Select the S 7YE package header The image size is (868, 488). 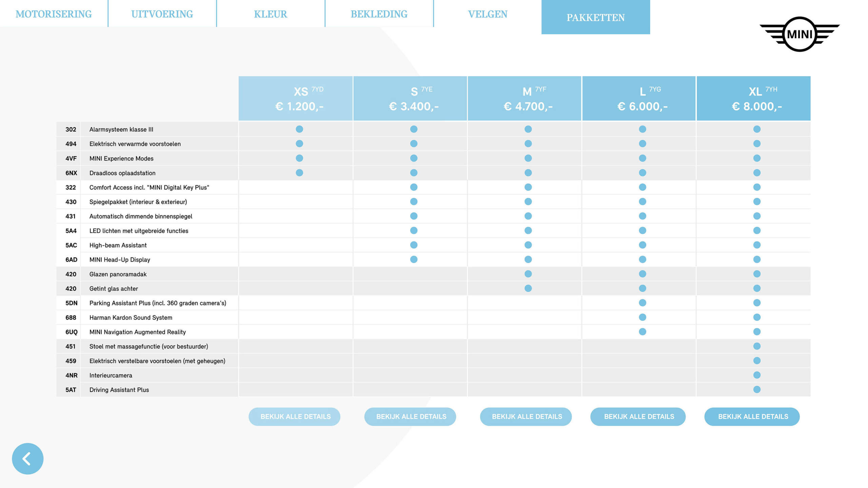coord(410,98)
